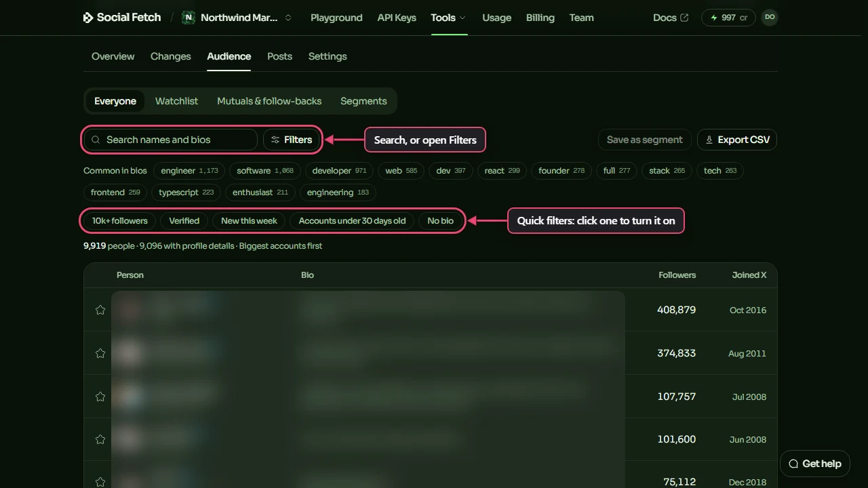Click the Northwind workspace avatar icon
The image size is (868, 488).
click(x=189, y=18)
